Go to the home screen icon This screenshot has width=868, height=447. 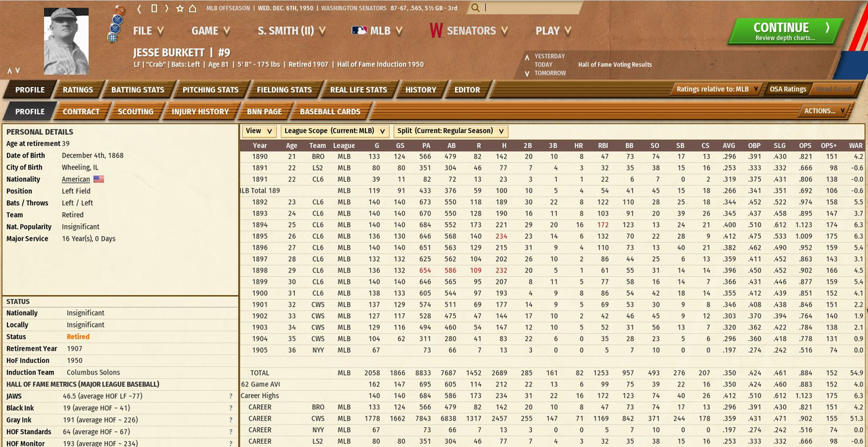pyautogui.click(x=193, y=9)
